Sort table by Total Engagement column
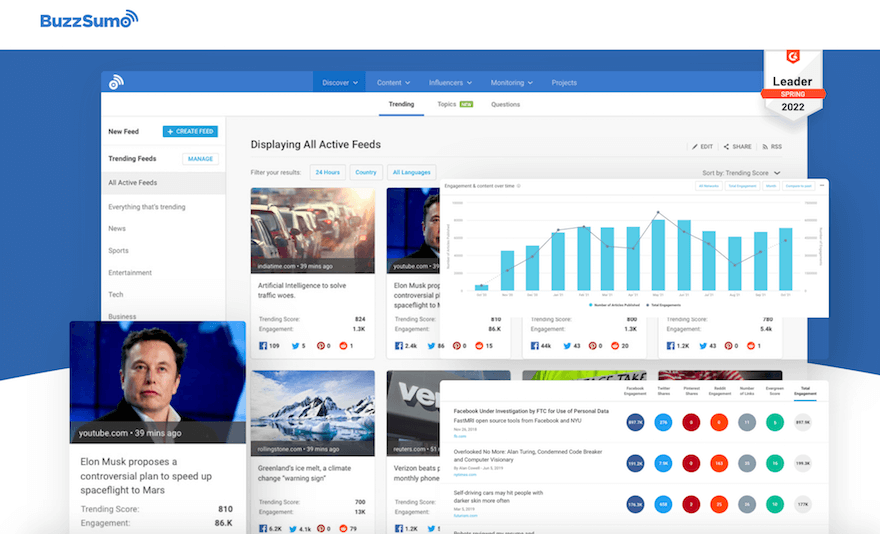Image resolution: width=880 pixels, height=534 pixels. (x=805, y=391)
